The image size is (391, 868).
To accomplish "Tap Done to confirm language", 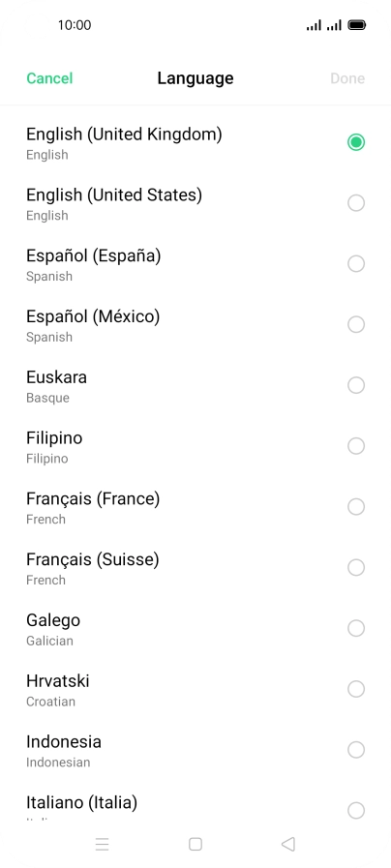I will pyautogui.click(x=347, y=78).
